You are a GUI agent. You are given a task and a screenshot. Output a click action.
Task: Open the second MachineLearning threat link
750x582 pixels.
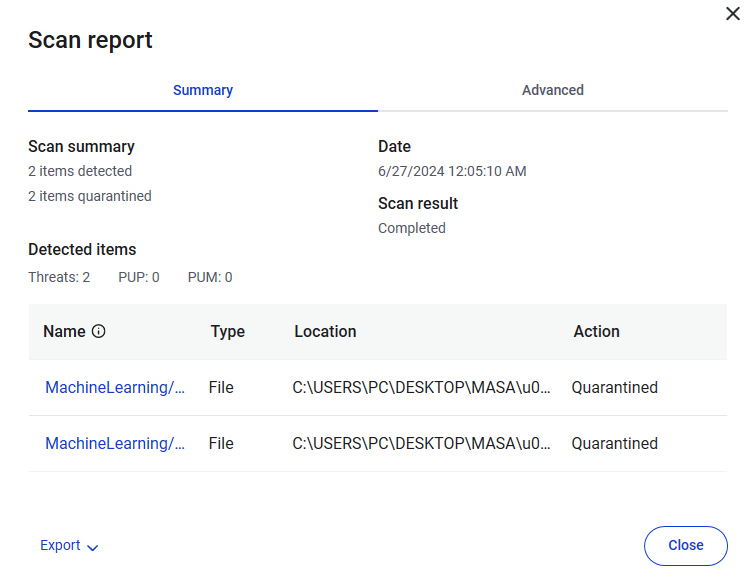tap(115, 444)
